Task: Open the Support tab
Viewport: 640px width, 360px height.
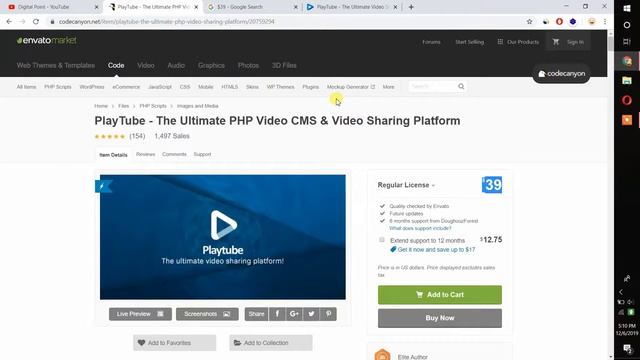Action: coord(202,154)
